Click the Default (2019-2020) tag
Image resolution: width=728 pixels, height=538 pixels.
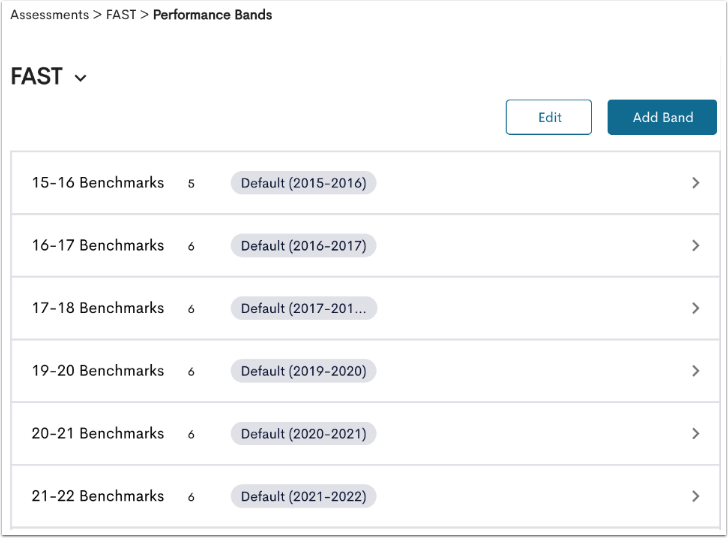click(x=304, y=371)
